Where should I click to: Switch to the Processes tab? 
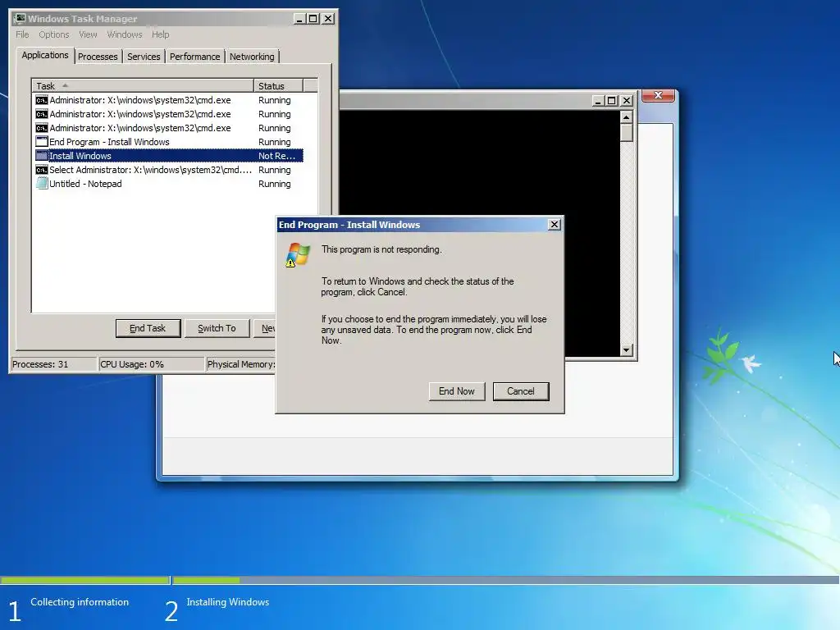tap(98, 57)
